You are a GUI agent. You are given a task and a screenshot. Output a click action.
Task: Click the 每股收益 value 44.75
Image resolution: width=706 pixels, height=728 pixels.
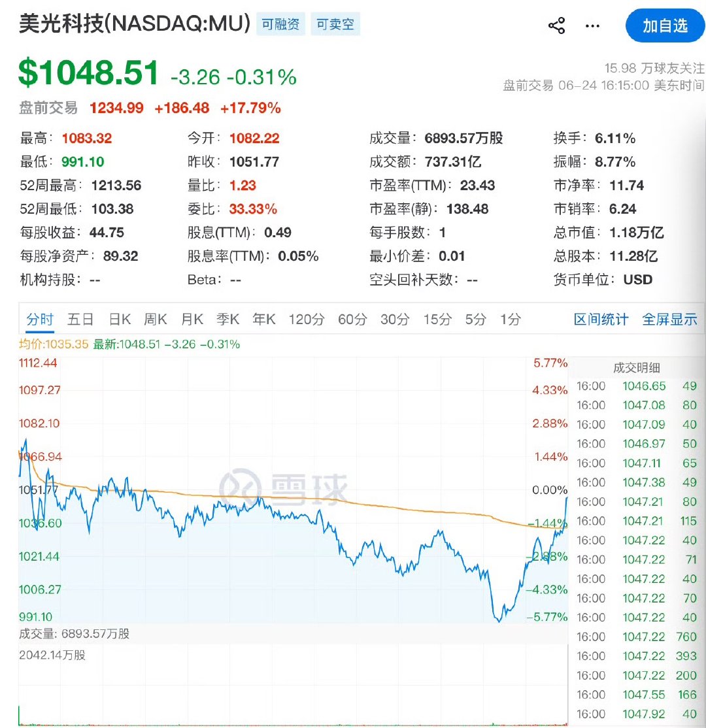pos(107,233)
